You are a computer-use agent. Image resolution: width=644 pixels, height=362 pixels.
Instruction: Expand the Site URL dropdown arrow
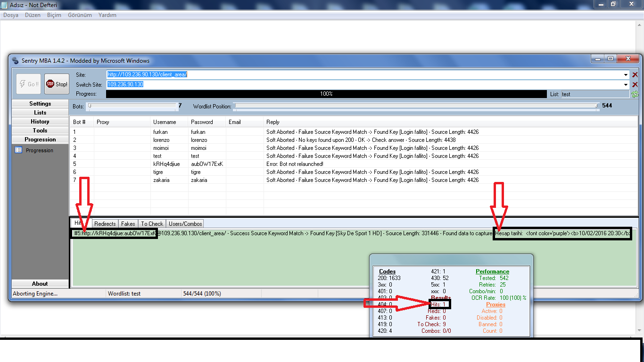(626, 75)
